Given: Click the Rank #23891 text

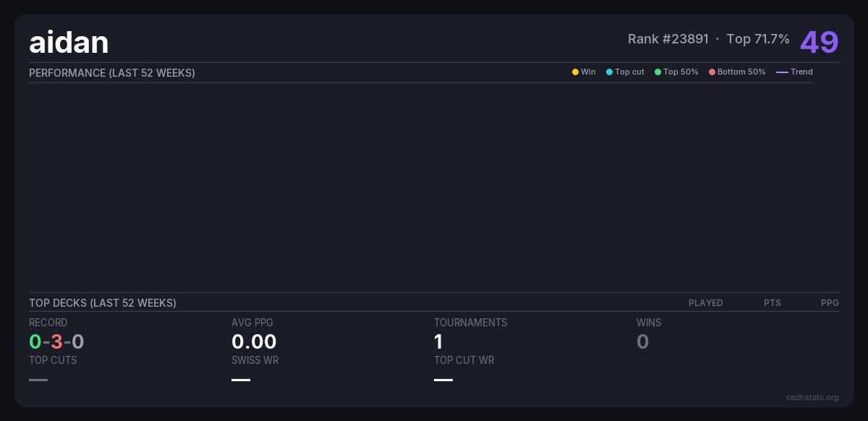Looking at the screenshot, I should click(668, 39).
